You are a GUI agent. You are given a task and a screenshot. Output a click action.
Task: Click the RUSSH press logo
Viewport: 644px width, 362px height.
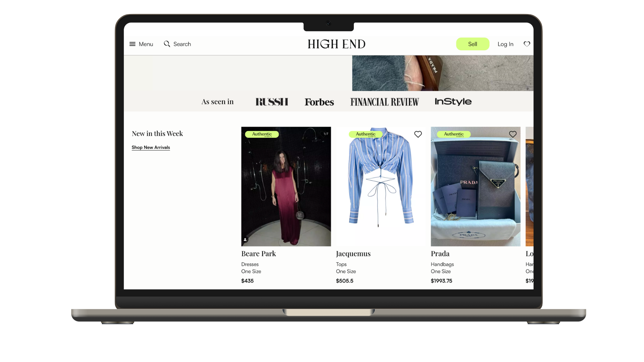point(272,102)
